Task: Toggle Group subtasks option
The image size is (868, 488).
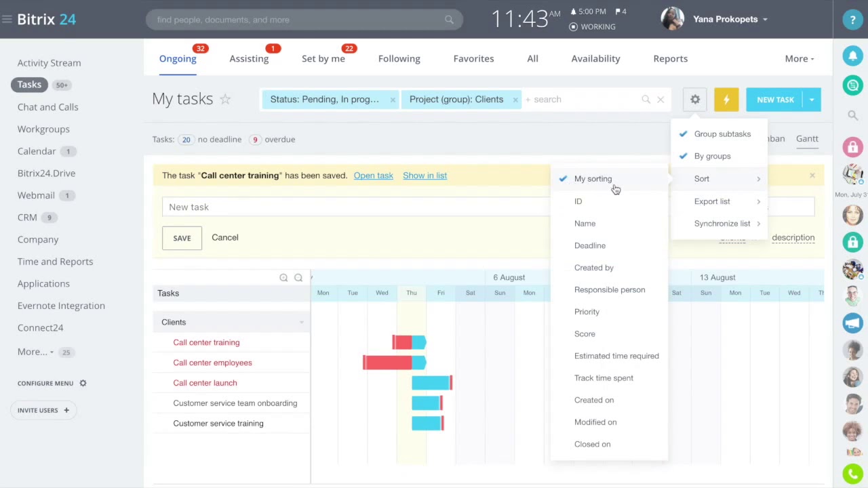Action: coord(718,134)
